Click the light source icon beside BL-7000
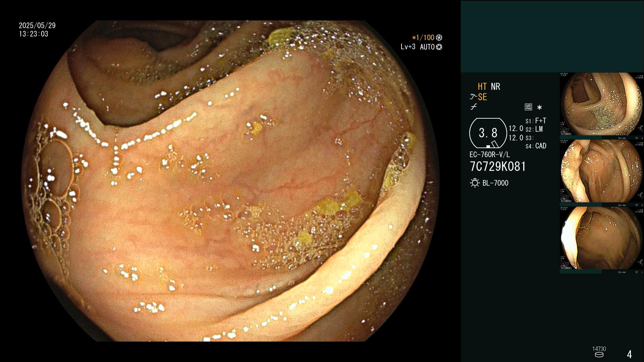The image size is (644, 362). coord(475,183)
